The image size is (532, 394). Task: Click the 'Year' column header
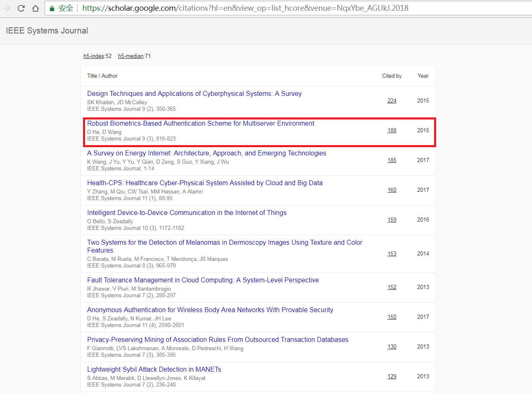pyautogui.click(x=423, y=76)
